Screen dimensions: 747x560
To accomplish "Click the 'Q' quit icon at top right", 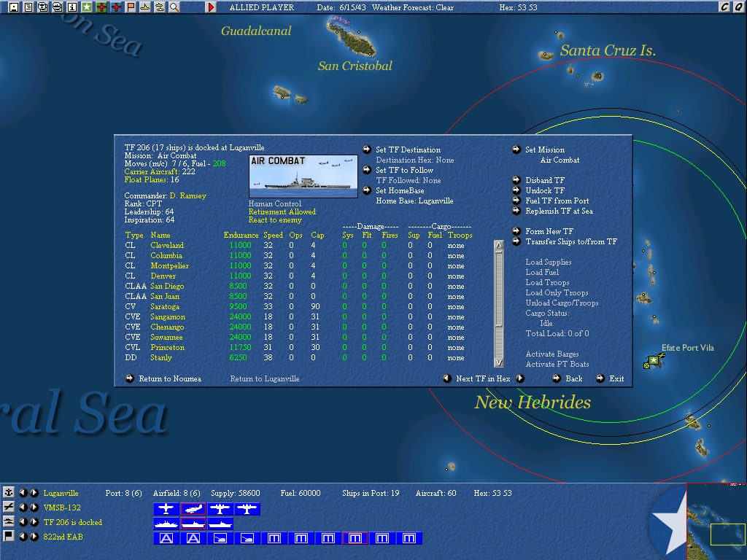I will [738, 7].
